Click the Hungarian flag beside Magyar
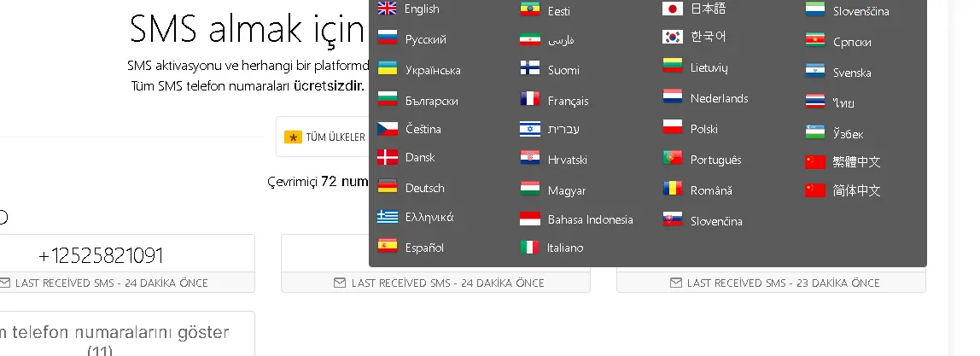 coord(530,188)
